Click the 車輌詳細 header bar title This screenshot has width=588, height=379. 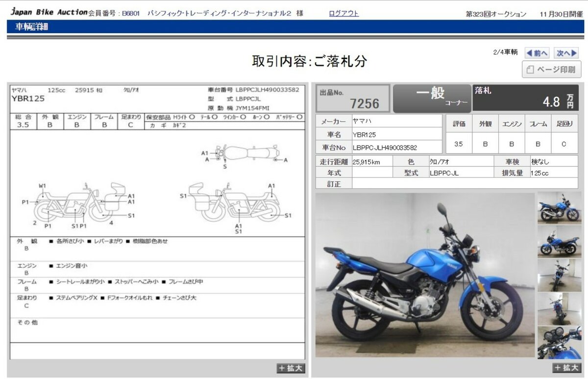click(x=31, y=27)
